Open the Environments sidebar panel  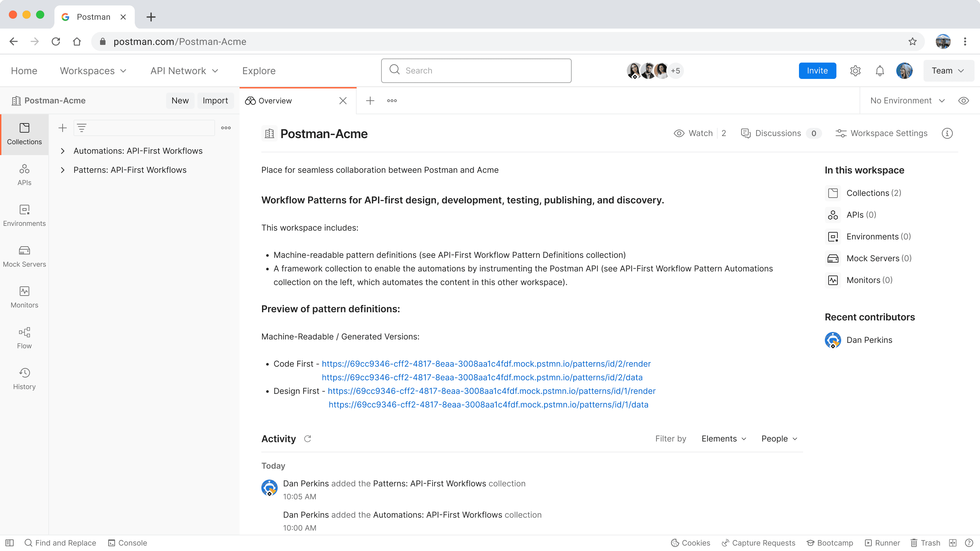(24, 216)
